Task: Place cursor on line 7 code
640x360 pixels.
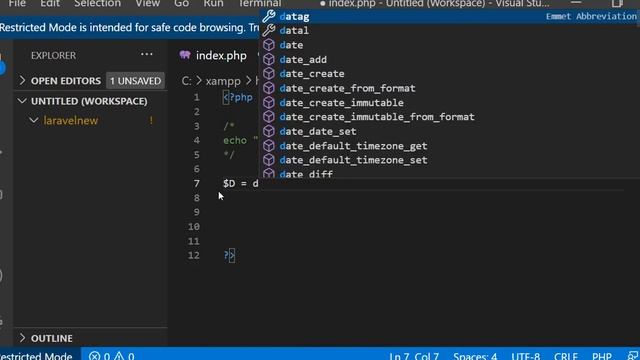Action: point(241,184)
